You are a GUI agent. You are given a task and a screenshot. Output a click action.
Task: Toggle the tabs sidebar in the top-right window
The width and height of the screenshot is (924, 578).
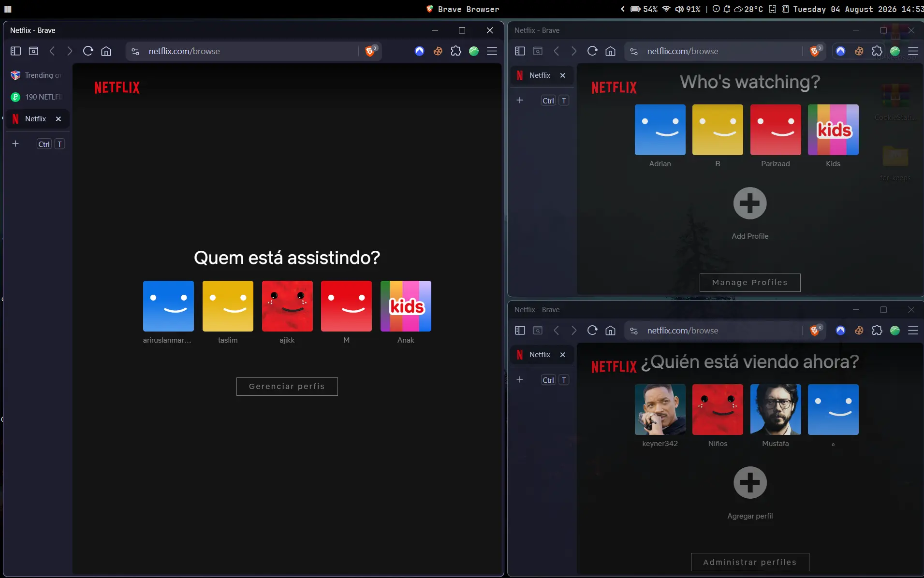click(520, 51)
